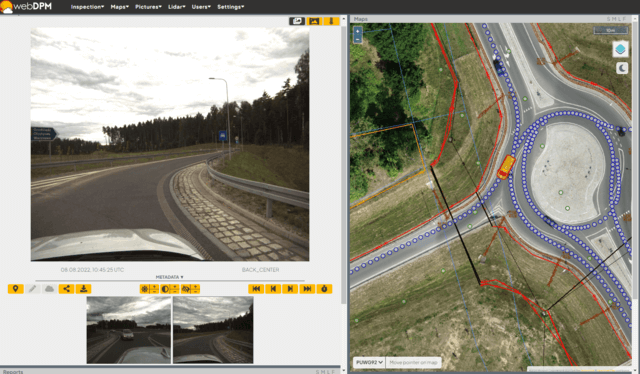Open the Pictures menu
This screenshot has width=640, height=374.
[148, 7]
